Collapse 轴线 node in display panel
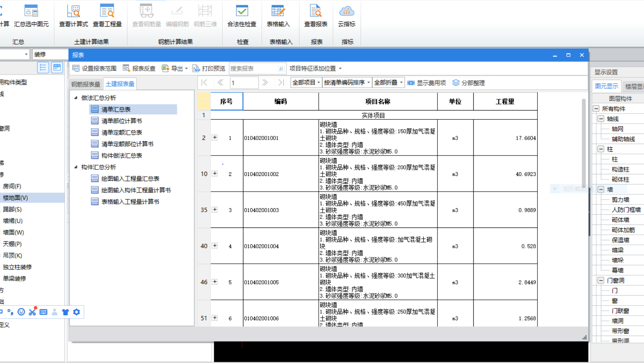Viewport: 644px width, 363px height. (x=601, y=119)
